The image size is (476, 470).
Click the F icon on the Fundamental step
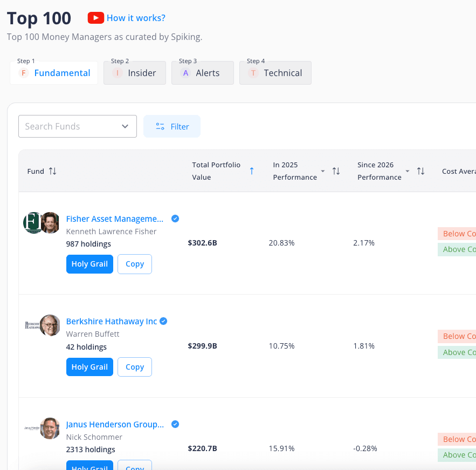point(23,72)
